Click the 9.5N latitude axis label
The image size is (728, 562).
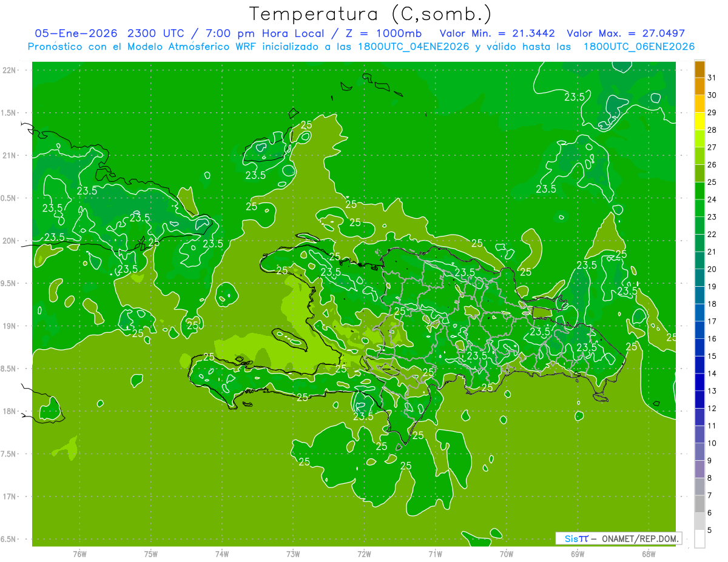(x=9, y=283)
